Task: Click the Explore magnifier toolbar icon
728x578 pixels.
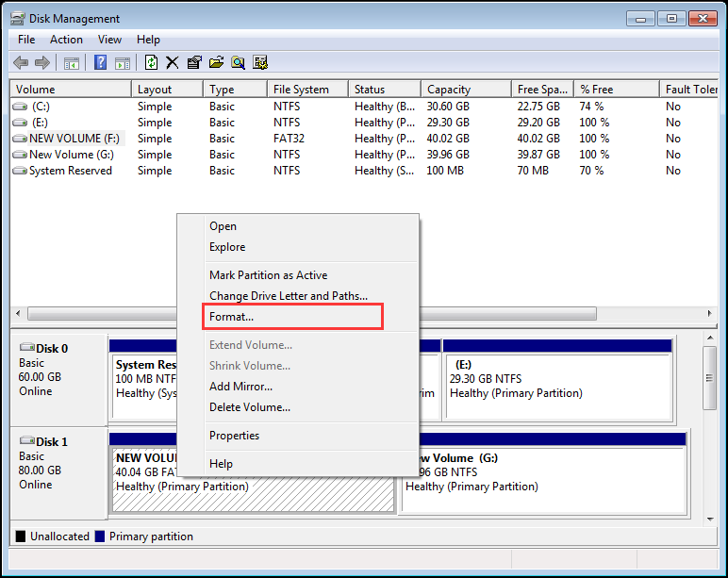Action: tap(239, 62)
